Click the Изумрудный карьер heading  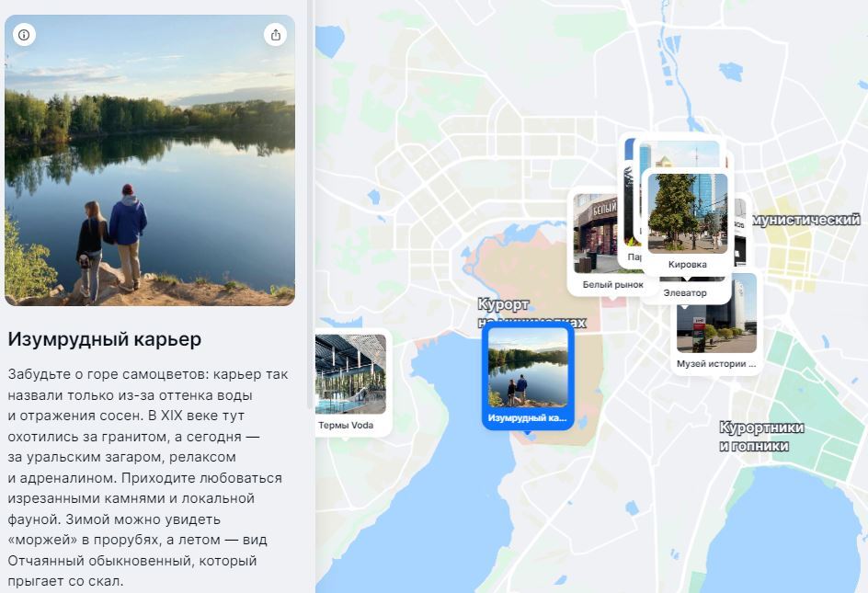click(x=105, y=339)
